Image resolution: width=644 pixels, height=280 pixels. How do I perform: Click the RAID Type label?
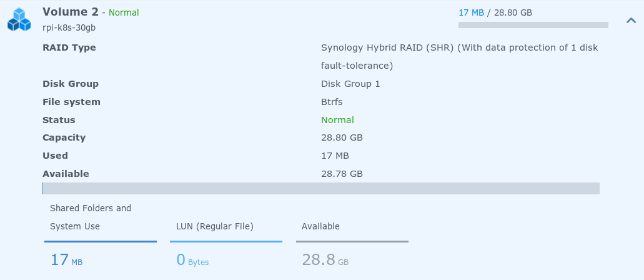point(69,47)
